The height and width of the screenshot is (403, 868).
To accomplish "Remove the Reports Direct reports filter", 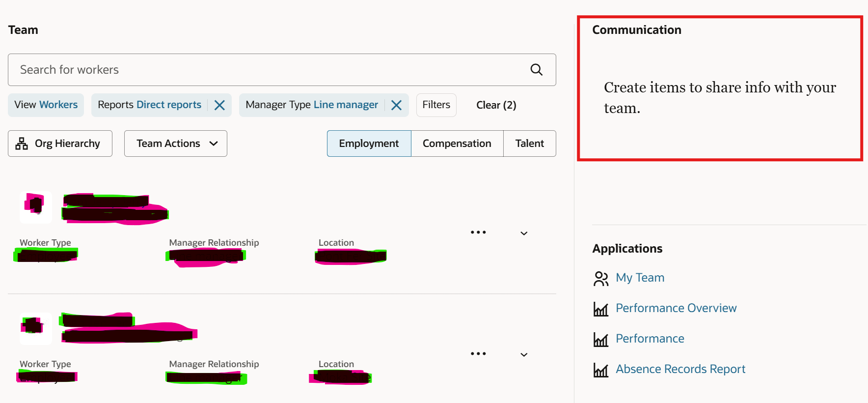I will click(x=219, y=105).
